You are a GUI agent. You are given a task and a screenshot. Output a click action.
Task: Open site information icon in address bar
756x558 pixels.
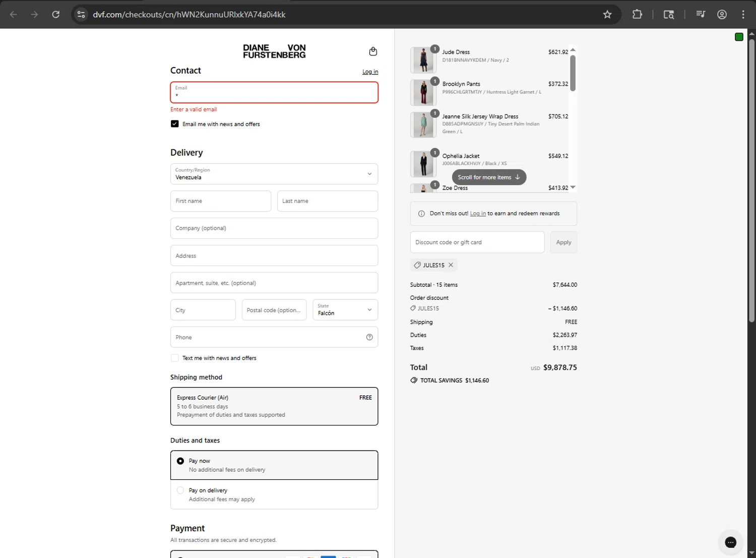click(81, 15)
